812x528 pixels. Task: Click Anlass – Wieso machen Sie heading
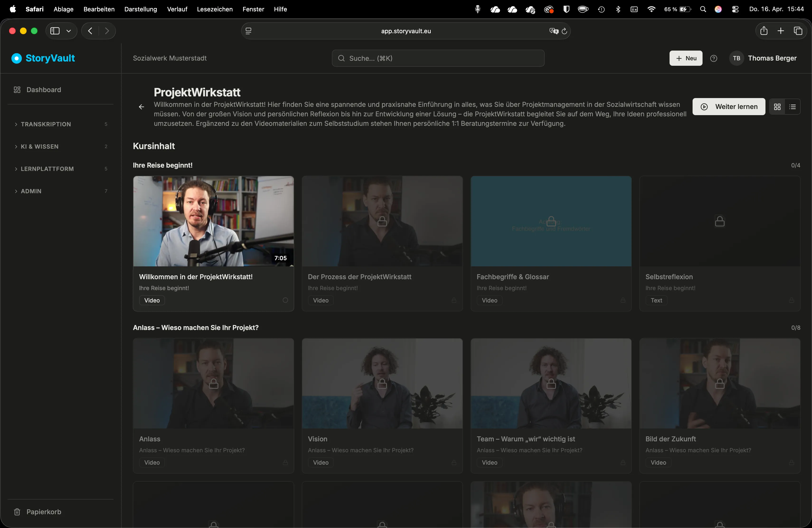tap(195, 328)
